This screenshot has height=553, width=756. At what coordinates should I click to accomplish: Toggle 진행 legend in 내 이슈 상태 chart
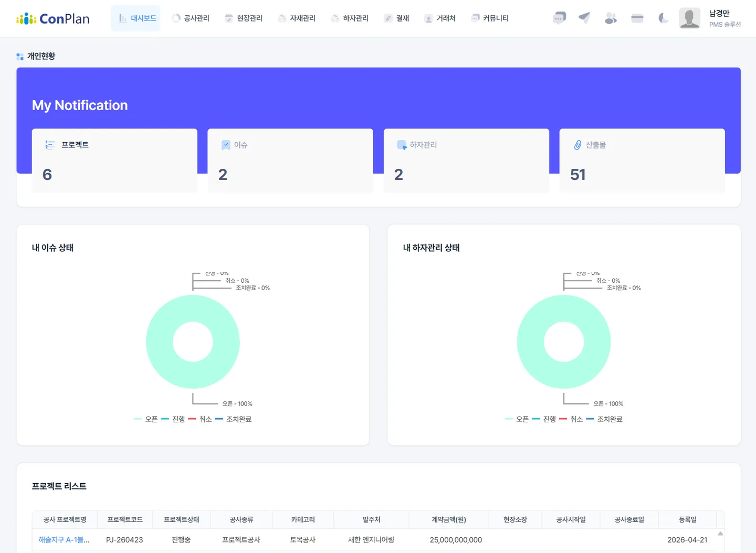coord(173,419)
